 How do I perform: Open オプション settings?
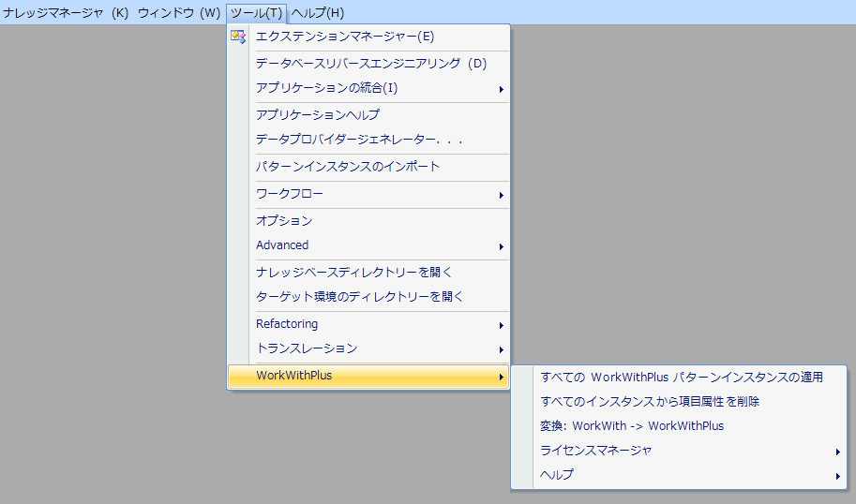(x=284, y=221)
